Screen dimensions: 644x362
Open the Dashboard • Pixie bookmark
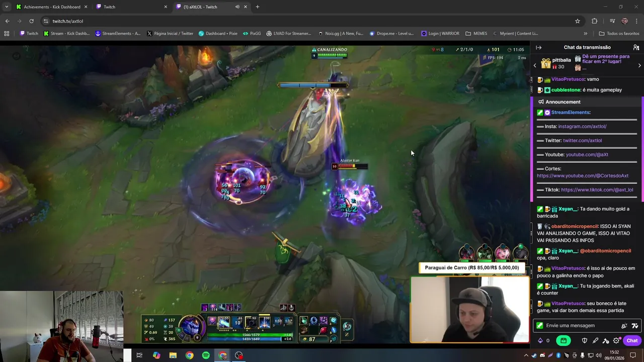pos(218,34)
